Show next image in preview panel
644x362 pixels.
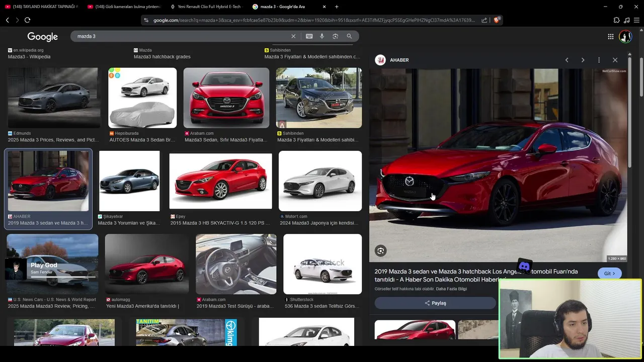click(583, 60)
